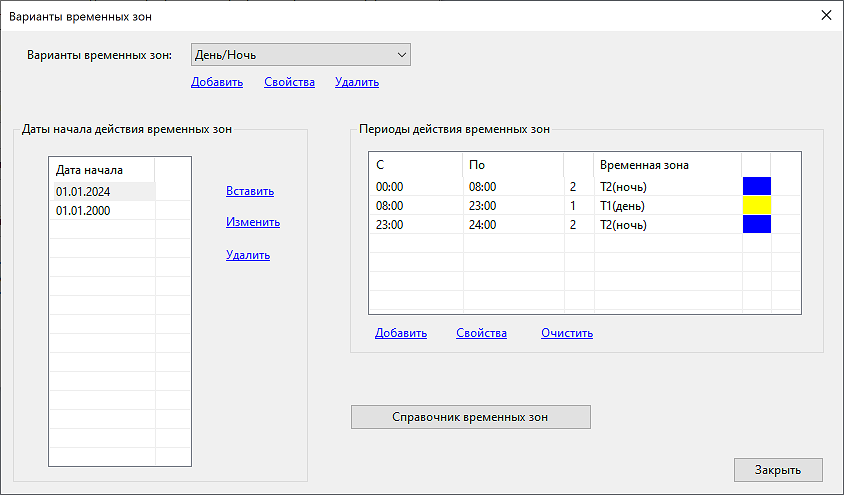Click the Дата начала column header
Viewport: 844px width, 495px height.
tap(102, 170)
